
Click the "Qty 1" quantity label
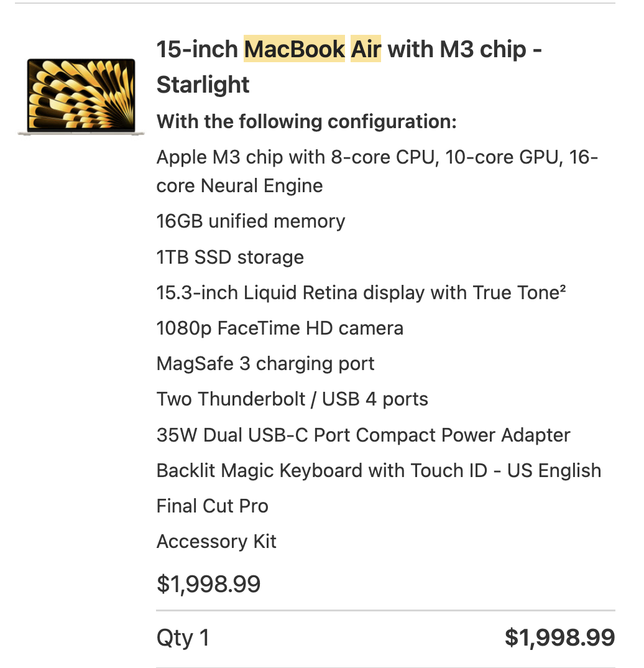(183, 638)
